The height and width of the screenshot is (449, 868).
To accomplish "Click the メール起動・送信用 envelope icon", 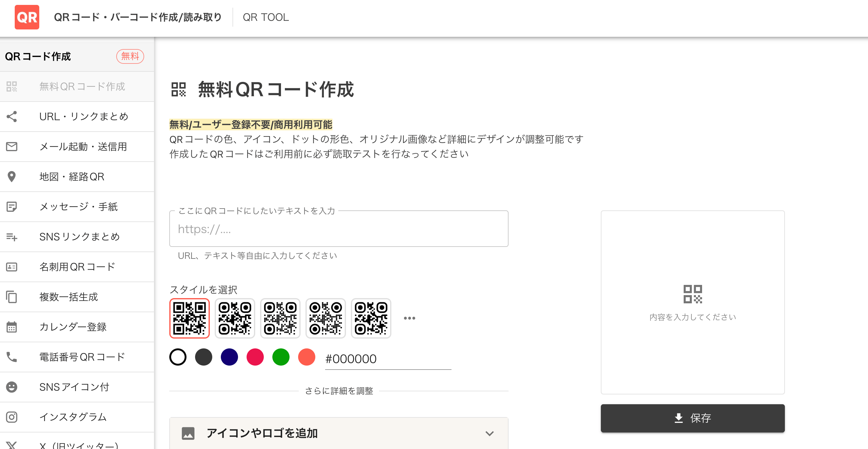I will [12, 147].
